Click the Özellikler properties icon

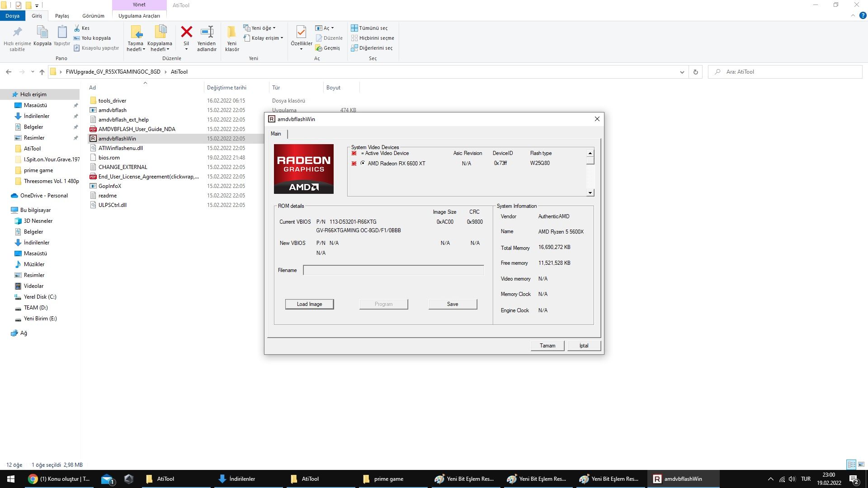pyautogui.click(x=301, y=32)
